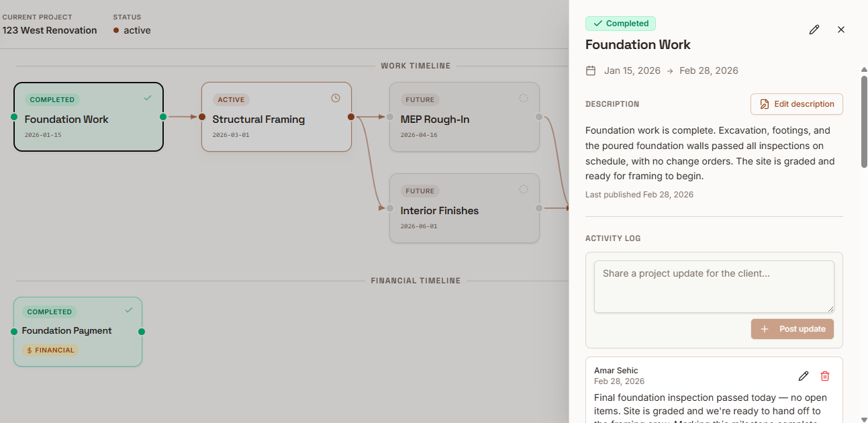Open the Foundation Payment financial card

point(78,332)
